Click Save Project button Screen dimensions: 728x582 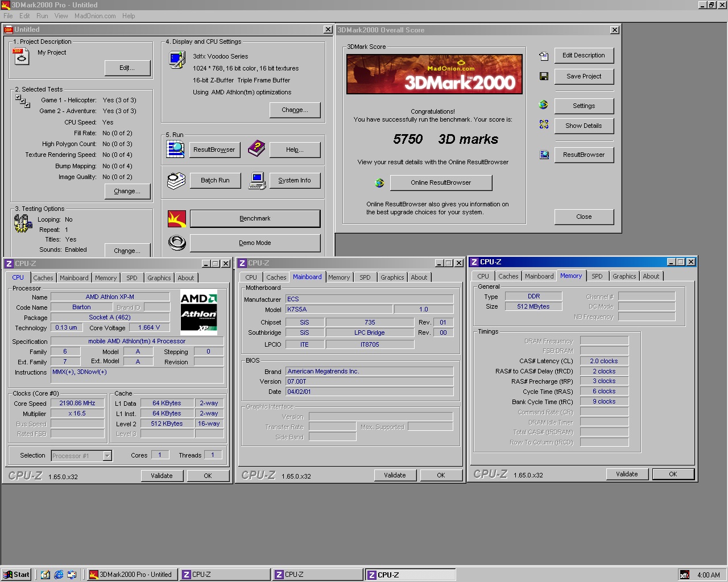tap(584, 76)
